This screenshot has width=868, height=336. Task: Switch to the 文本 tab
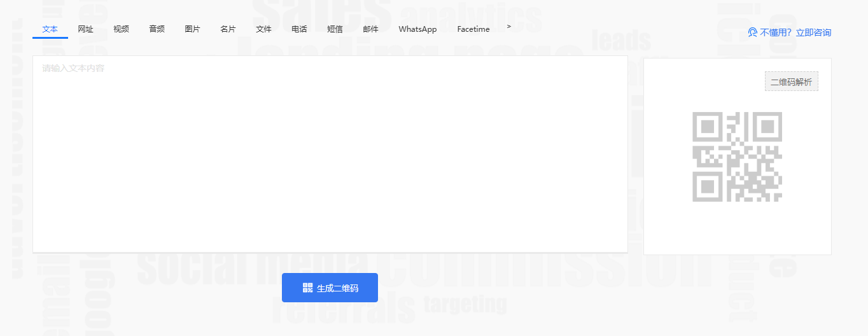click(x=50, y=29)
